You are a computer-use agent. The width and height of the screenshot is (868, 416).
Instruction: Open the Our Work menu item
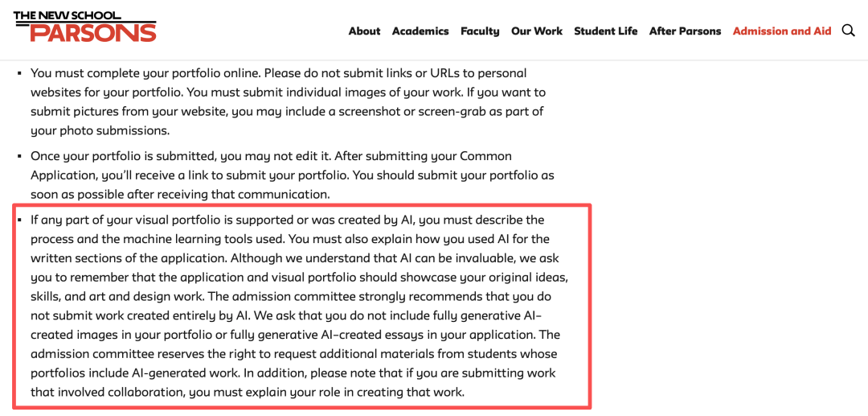click(536, 31)
